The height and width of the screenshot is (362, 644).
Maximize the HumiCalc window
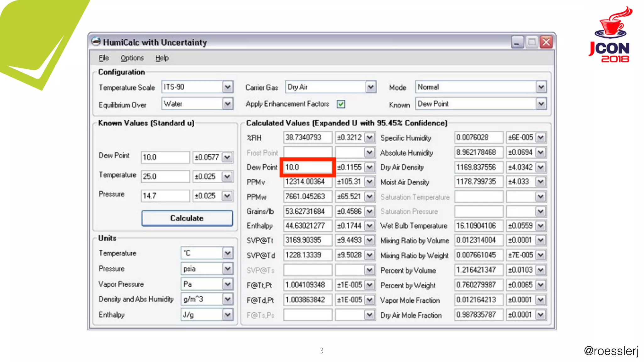point(531,42)
